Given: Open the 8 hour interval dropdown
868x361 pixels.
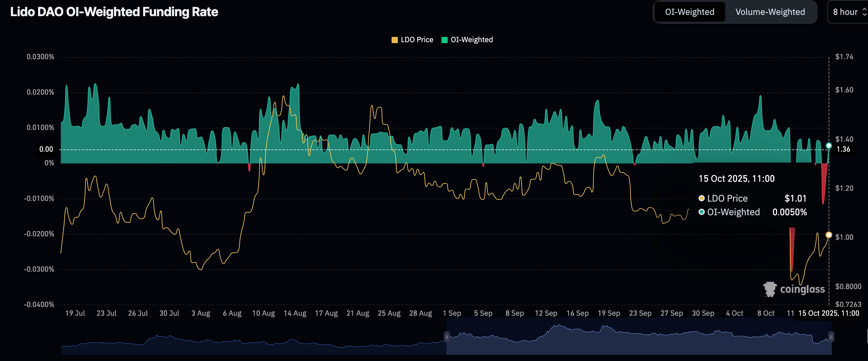Looking at the screenshot, I should [x=845, y=12].
